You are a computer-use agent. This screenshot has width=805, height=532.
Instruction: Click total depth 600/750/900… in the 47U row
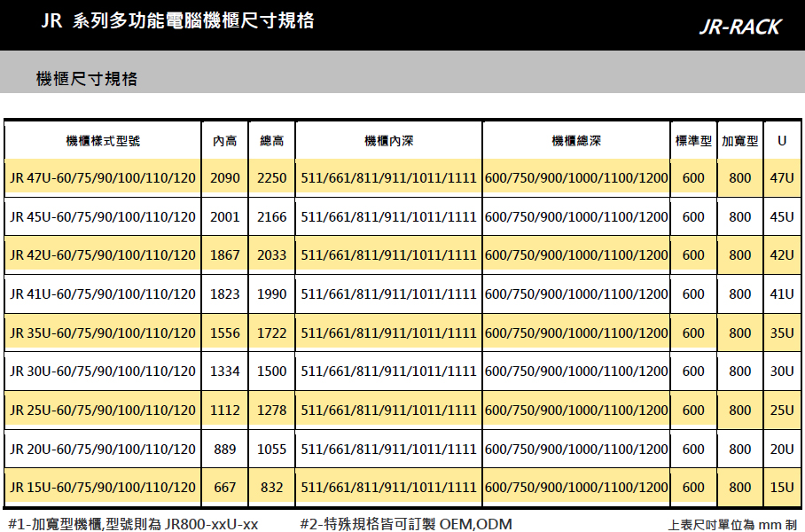[x=576, y=178]
